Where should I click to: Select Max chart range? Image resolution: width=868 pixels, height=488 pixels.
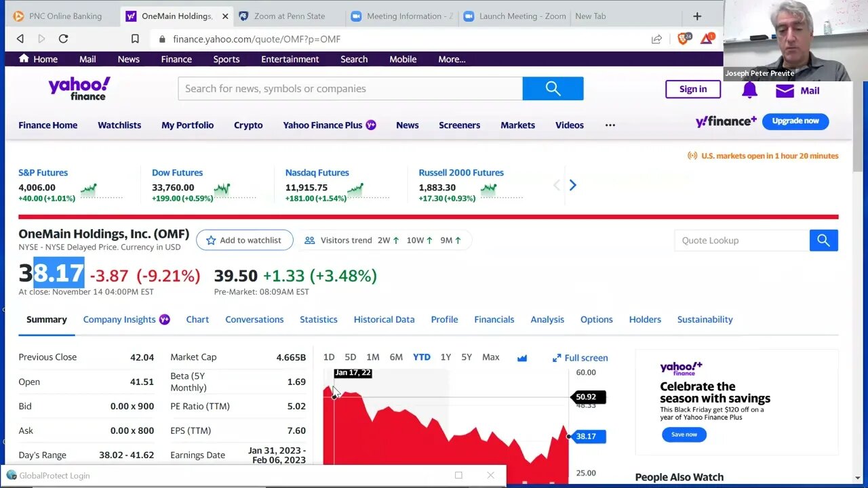[x=490, y=357]
